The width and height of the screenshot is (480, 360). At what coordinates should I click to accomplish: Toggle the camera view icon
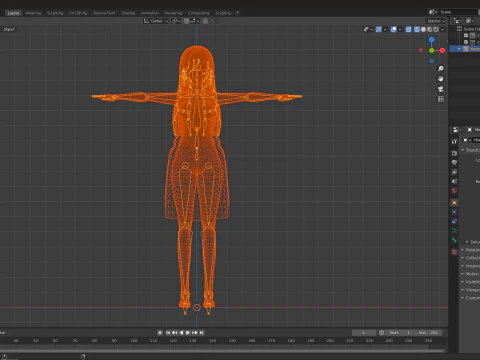pos(441,89)
